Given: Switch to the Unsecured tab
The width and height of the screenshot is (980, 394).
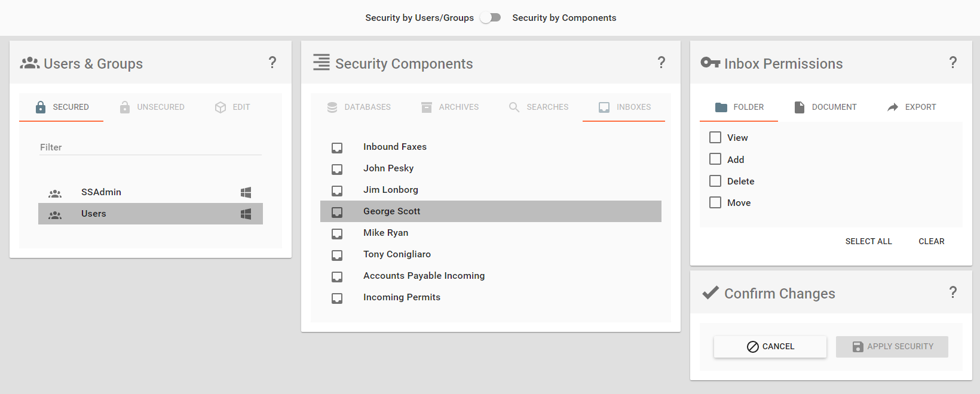Looking at the screenshot, I should pos(152,107).
